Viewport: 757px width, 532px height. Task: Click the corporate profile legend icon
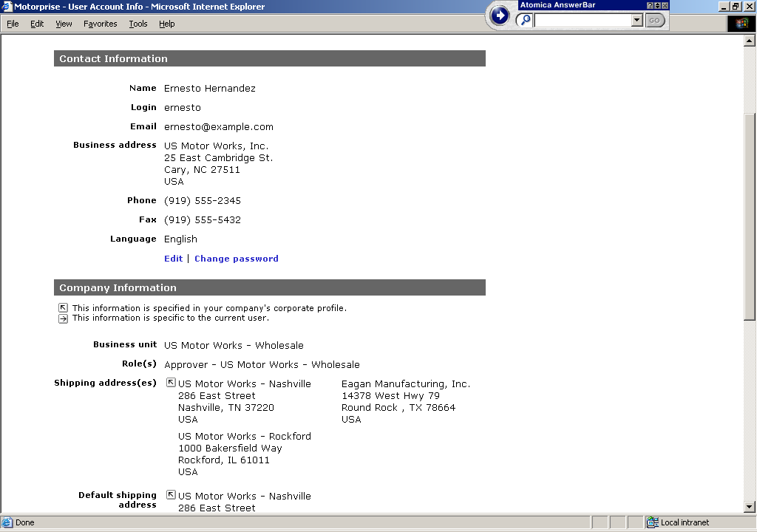[x=64, y=308]
